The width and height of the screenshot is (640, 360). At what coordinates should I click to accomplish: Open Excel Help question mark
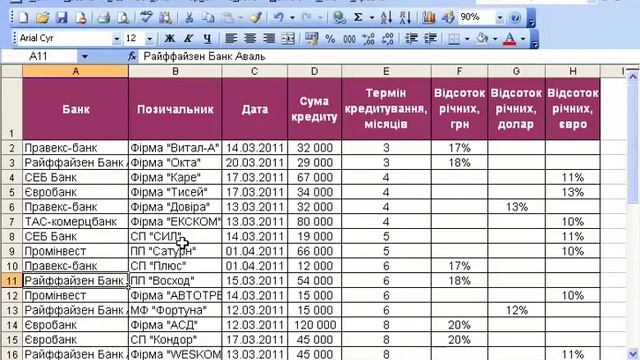[516, 18]
